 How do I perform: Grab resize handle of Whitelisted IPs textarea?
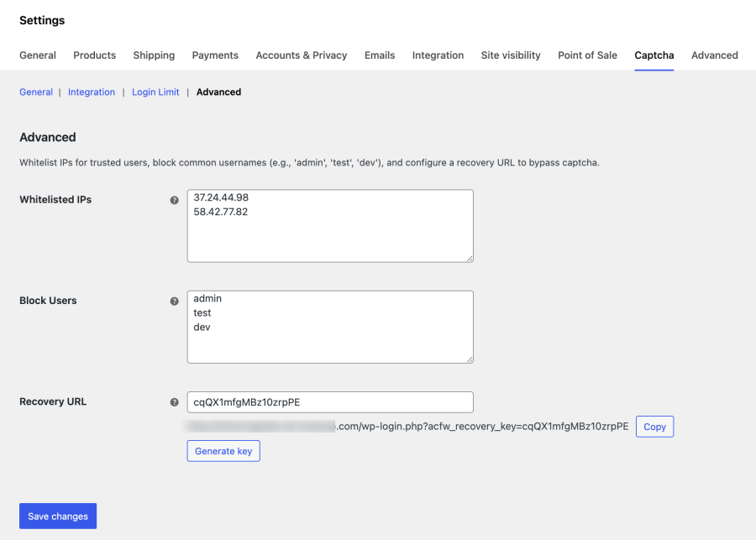pyautogui.click(x=470, y=259)
